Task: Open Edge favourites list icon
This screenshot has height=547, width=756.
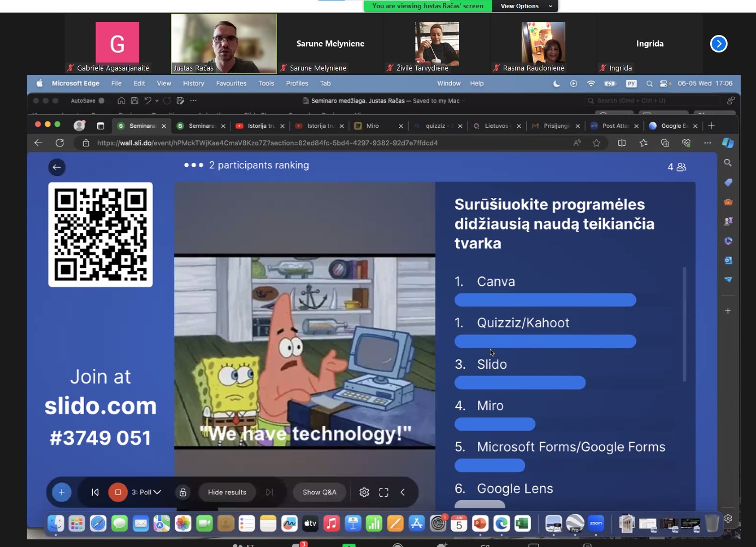Action: [643, 143]
